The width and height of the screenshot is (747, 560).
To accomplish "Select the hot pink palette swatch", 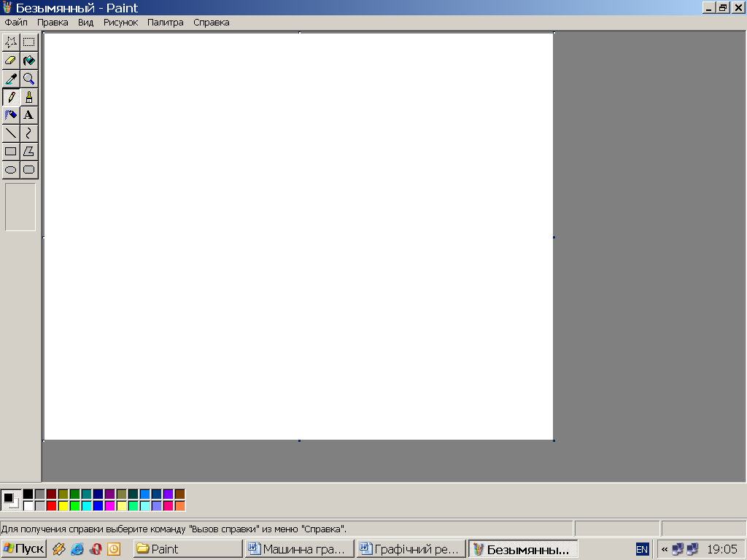I will click(x=169, y=506).
